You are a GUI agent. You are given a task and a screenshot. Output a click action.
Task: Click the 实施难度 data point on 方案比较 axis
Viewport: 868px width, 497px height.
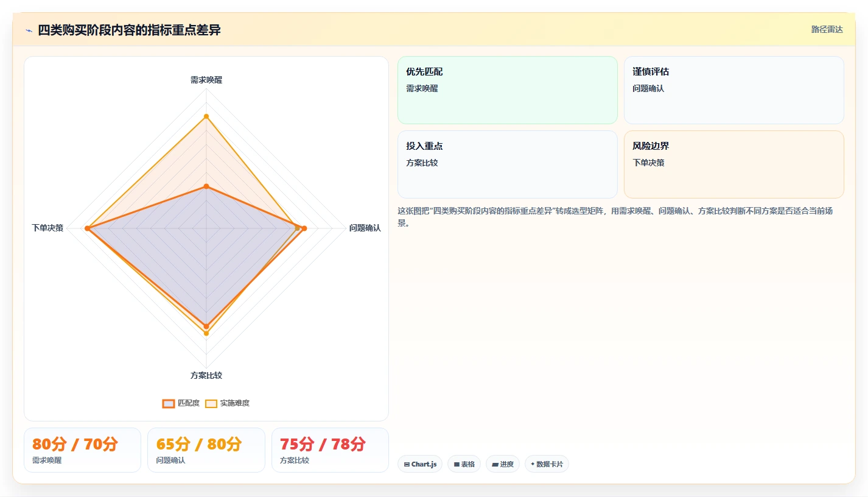[x=206, y=333]
